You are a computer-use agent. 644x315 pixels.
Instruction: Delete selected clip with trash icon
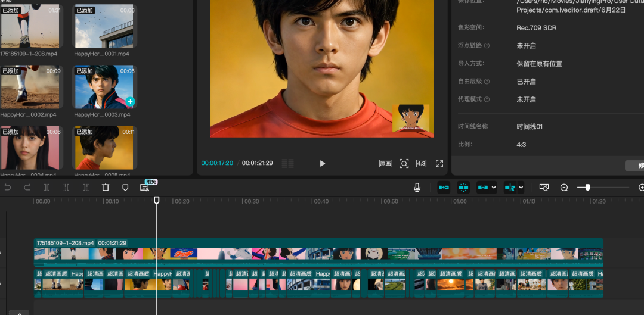[106, 188]
